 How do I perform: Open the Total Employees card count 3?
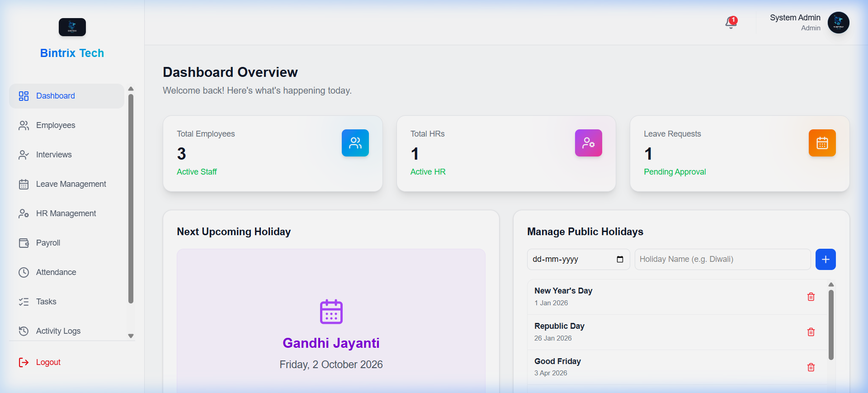[x=181, y=154]
